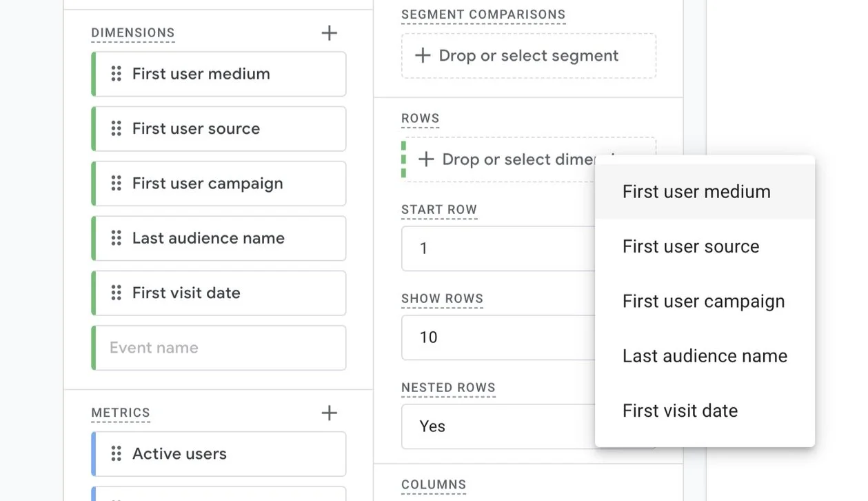Image resolution: width=868 pixels, height=501 pixels.
Task: Click Drop or select segment box
Action: (x=528, y=56)
